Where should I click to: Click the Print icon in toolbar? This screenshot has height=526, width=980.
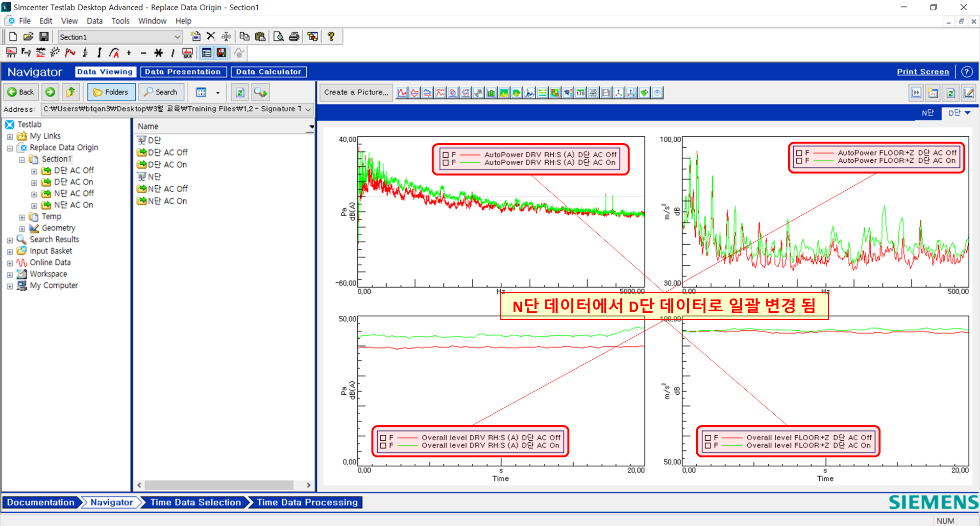294,36
